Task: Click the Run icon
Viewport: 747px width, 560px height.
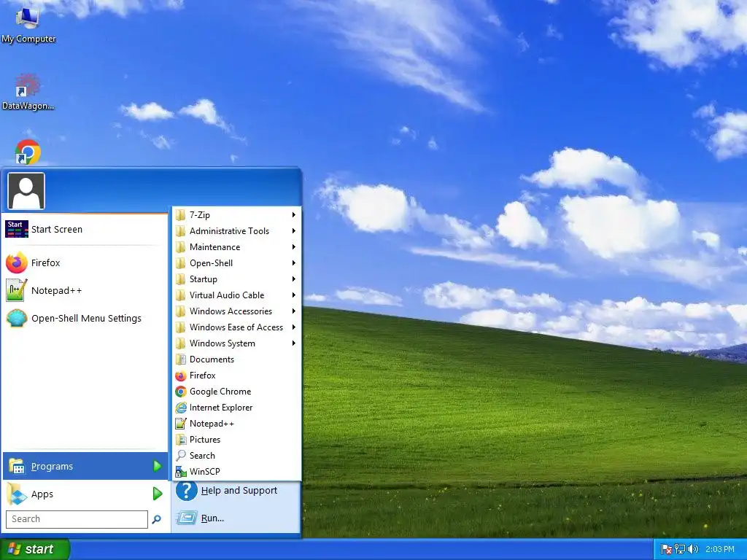Action: tap(186, 518)
